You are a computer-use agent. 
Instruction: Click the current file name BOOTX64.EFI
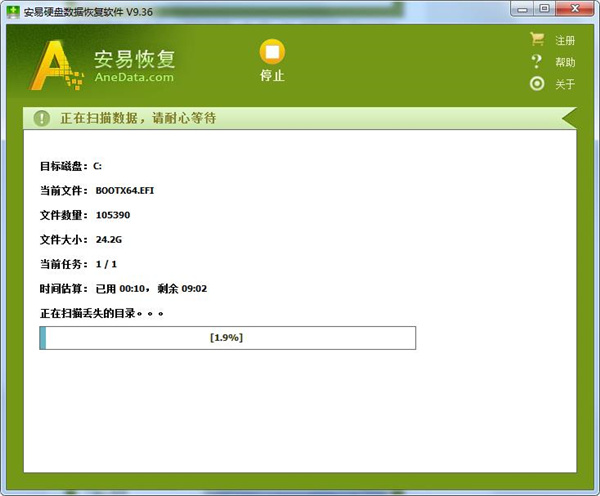pos(125,191)
